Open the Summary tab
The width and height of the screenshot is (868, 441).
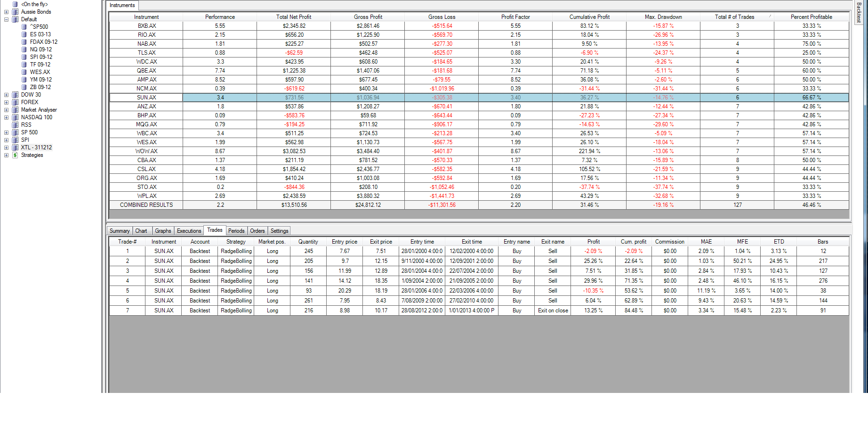tap(120, 231)
